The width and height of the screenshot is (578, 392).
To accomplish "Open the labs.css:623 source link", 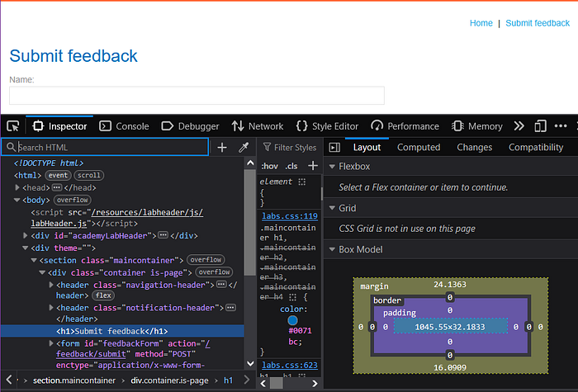I will [x=290, y=365].
